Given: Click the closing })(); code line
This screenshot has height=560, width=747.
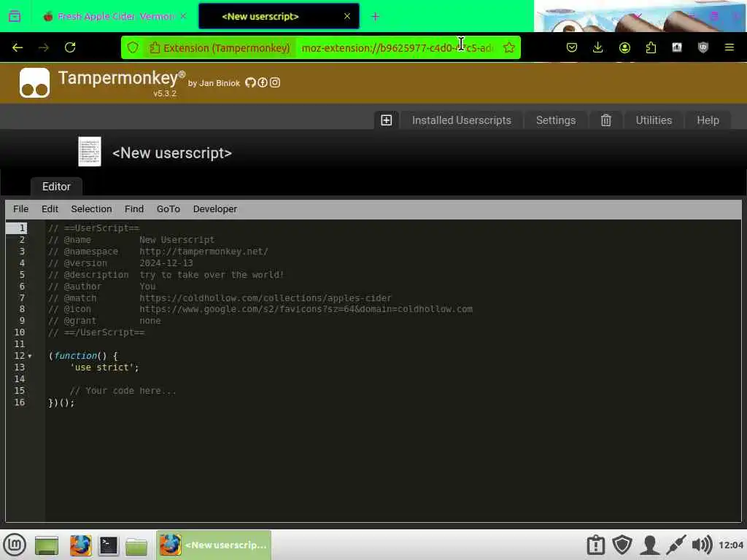Looking at the screenshot, I should point(61,402).
